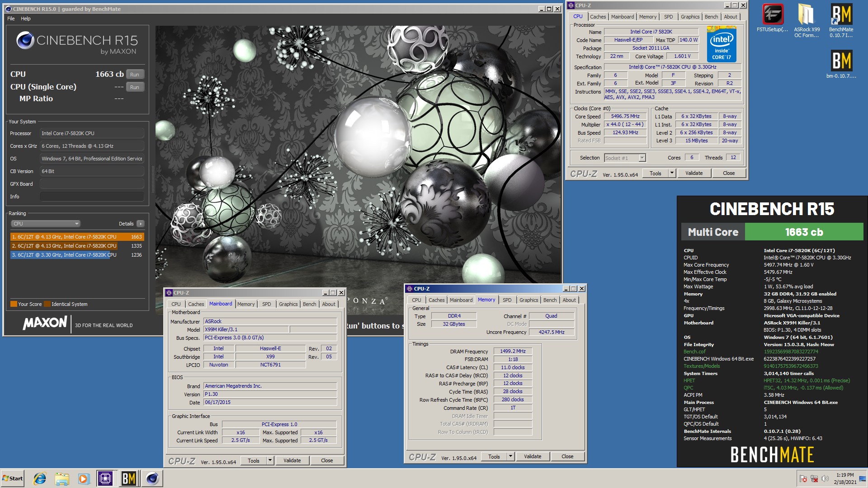Launch Windows Media Player from taskbar
Screen dimensions: 868x488
(84, 479)
